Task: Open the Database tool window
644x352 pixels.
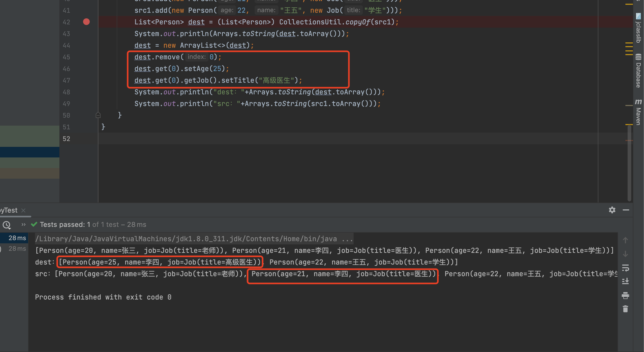Action: tap(638, 71)
